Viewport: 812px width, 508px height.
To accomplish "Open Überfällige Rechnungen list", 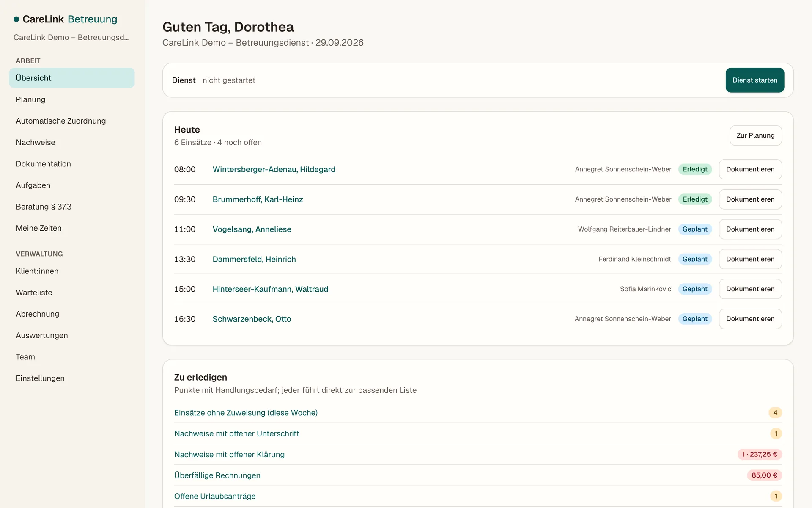I will pos(217,475).
